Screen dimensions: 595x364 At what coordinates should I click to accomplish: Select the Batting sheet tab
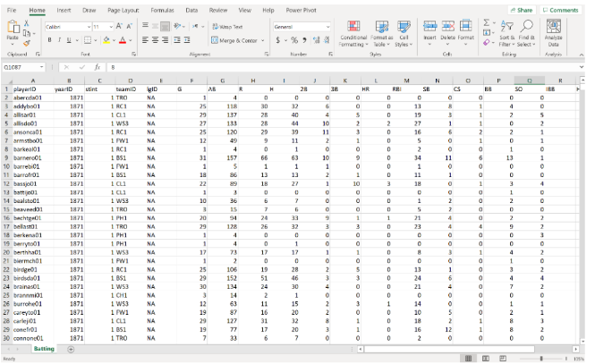coord(44,349)
